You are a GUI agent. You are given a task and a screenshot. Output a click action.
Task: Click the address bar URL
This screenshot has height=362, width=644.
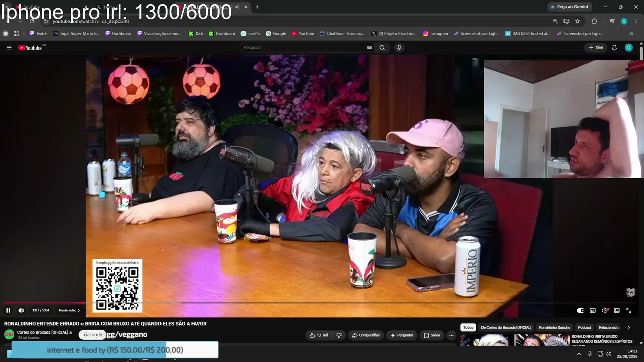(91, 22)
